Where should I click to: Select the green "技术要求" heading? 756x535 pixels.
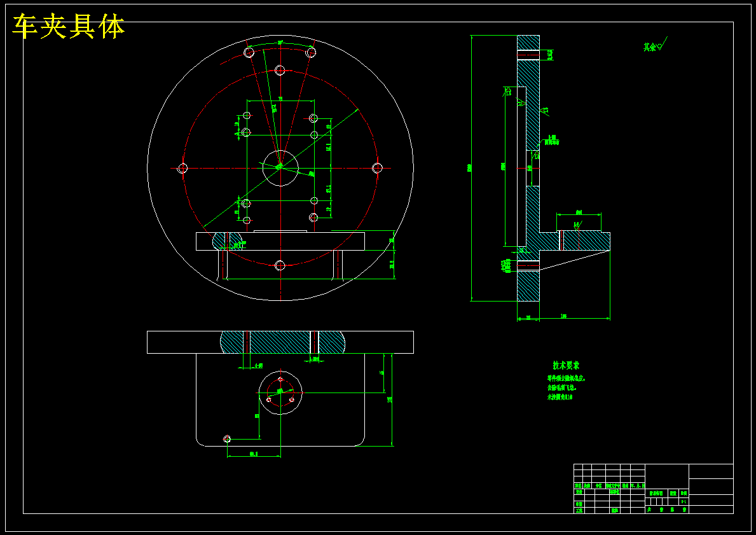coord(566,366)
